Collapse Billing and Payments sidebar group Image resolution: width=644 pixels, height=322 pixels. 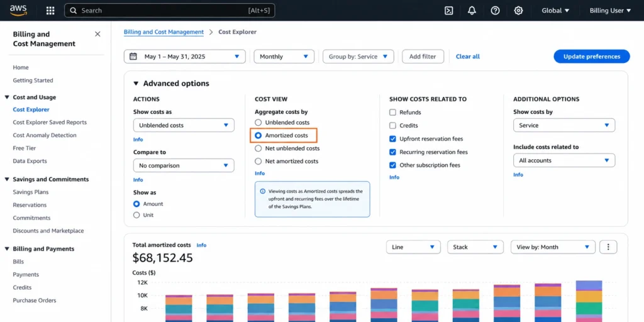[6, 249]
